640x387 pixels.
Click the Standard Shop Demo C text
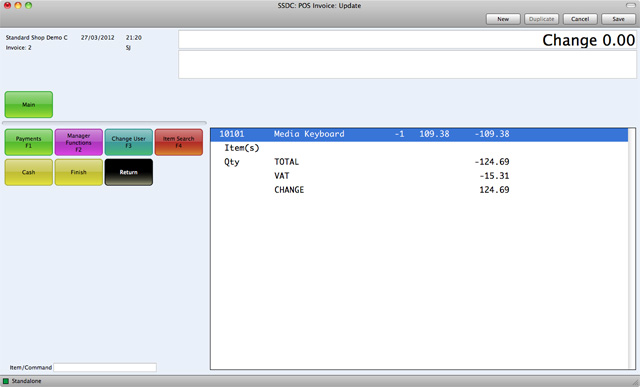pos(36,38)
